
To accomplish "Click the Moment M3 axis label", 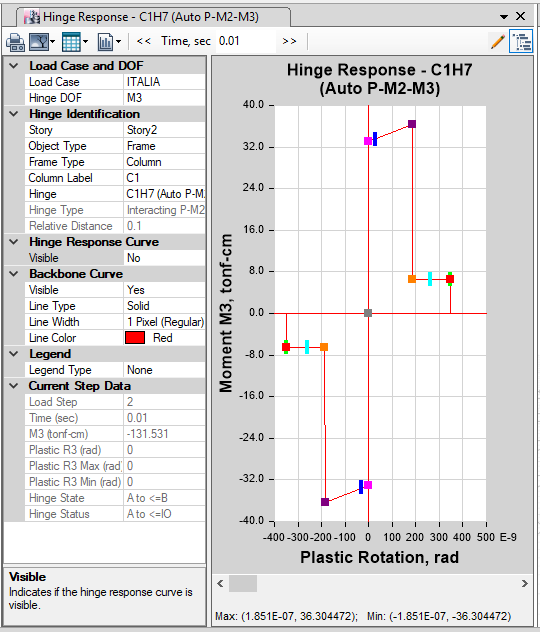I will pyautogui.click(x=226, y=313).
